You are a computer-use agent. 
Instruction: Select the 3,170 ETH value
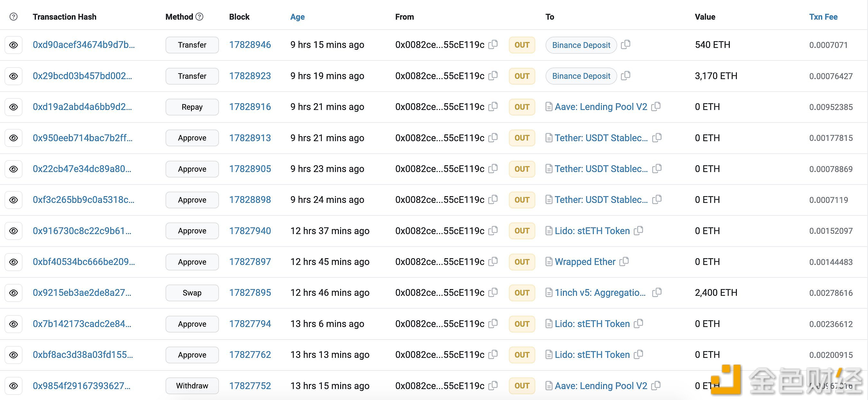point(716,76)
